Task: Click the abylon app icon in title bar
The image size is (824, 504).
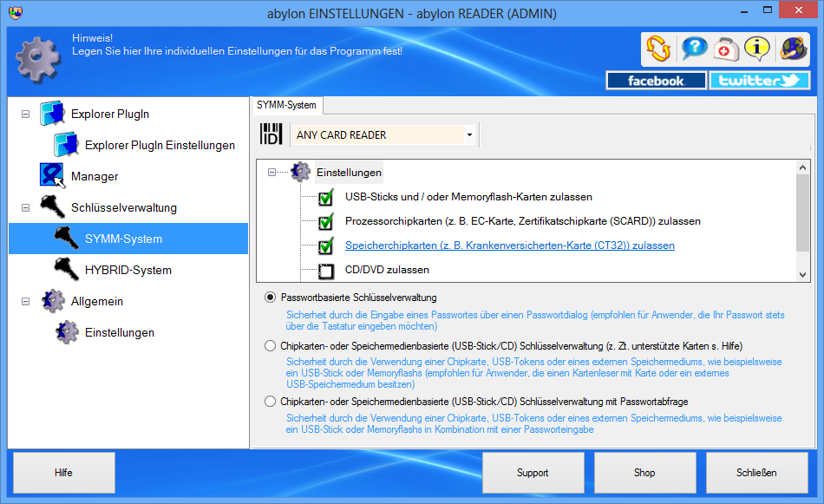Action: 16,13
